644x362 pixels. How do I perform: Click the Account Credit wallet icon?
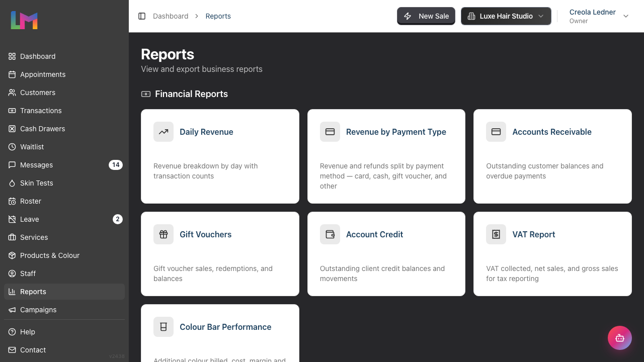click(x=330, y=234)
